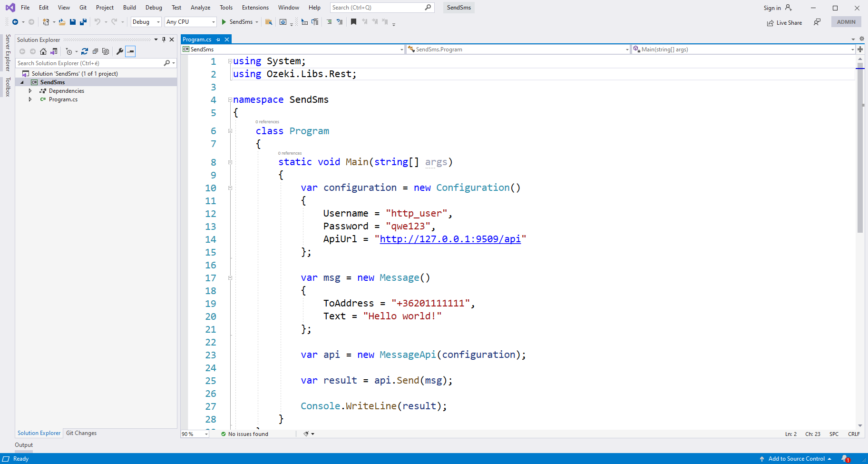Click the bookmark icon in the toolbar
Image resolution: width=868 pixels, height=464 pixels.
coord(353,22)
